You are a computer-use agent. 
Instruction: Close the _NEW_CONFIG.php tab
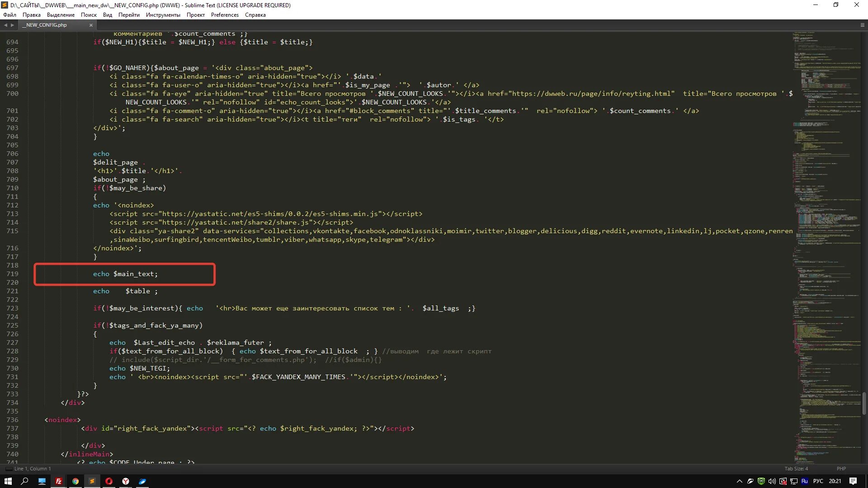(x=91, y=25)
